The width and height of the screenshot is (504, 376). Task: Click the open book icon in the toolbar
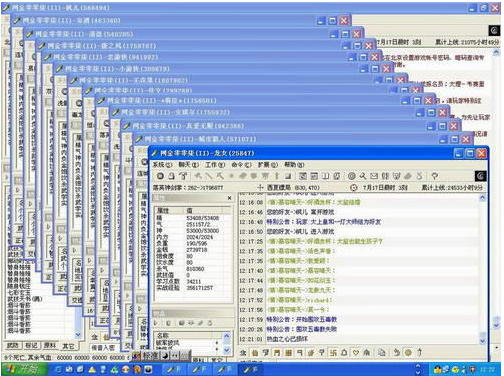coord(325,176)
